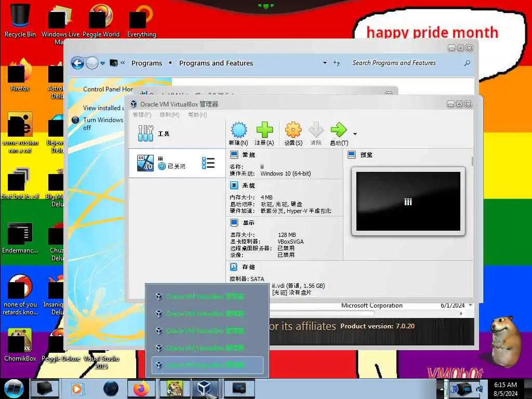Click the iii VM preview thumbnail

coord(408,201)
